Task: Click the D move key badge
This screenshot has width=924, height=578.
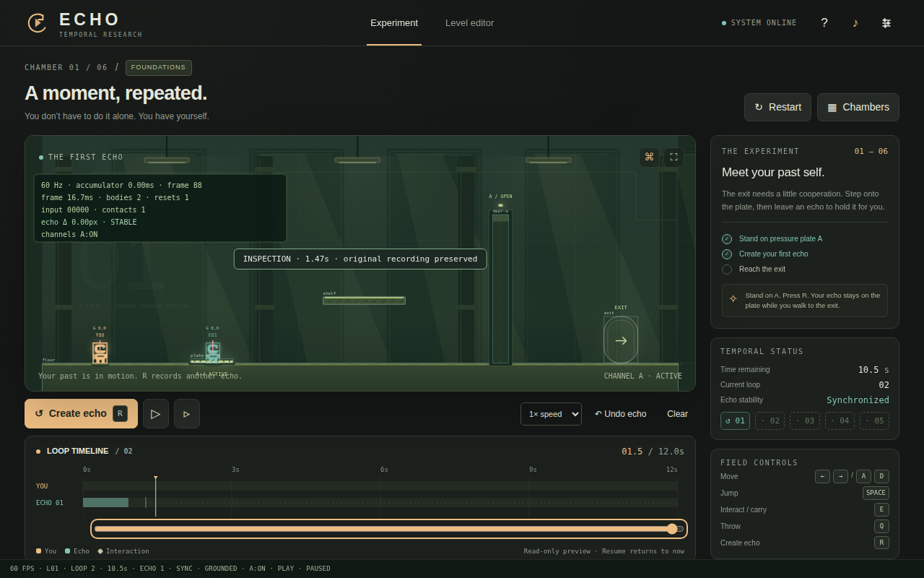Action: 881,476
